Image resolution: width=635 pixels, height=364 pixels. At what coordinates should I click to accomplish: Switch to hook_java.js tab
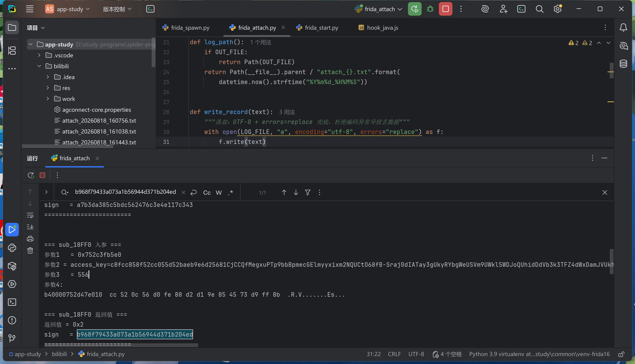click(378, 28)
